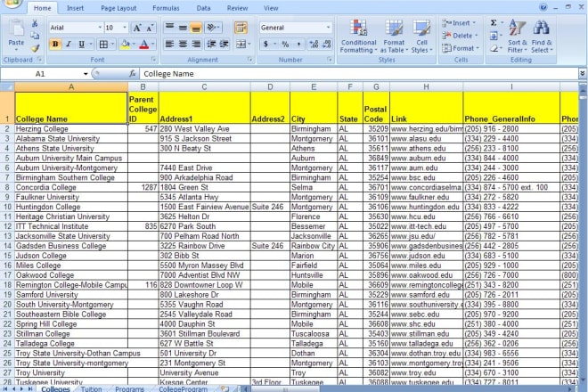The width and height of the screenshot is (588, 392).
Task: Click the Cut scissors icon
Action: click(x=35, y=24)
